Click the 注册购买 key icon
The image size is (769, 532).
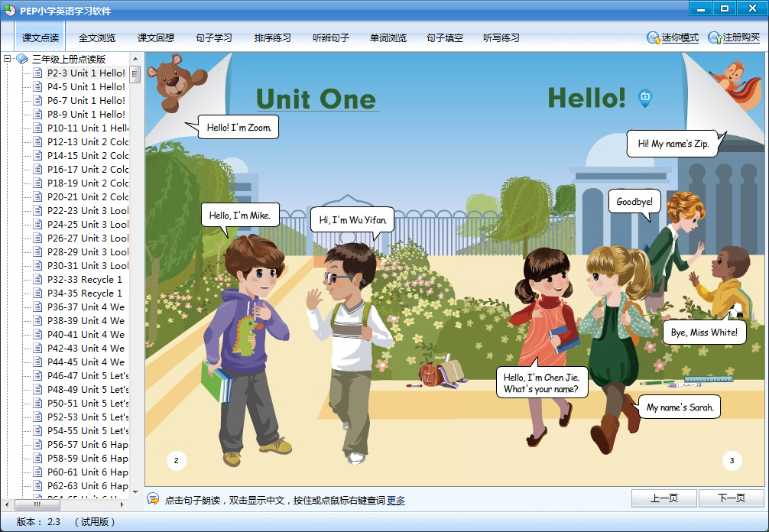click(715, 37)
